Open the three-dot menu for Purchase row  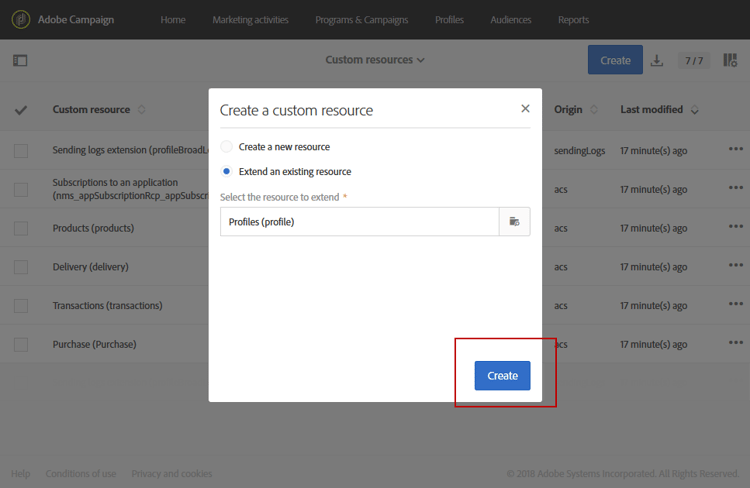pyautogui.click(x=736, y=344)
